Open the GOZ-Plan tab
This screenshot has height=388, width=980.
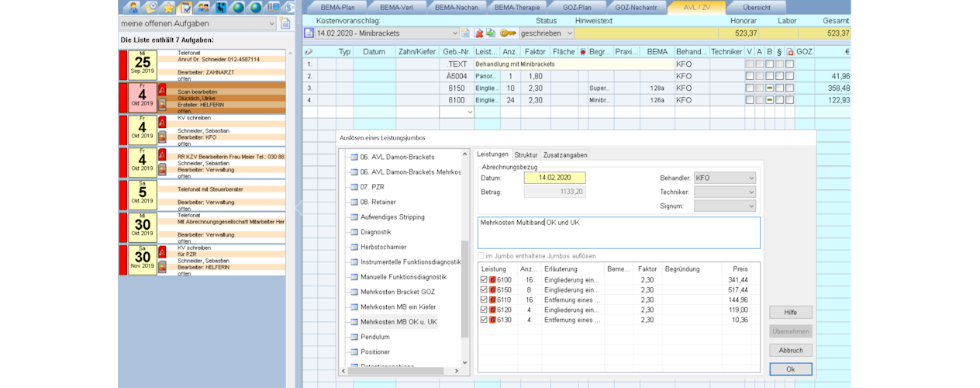(575, 7)
